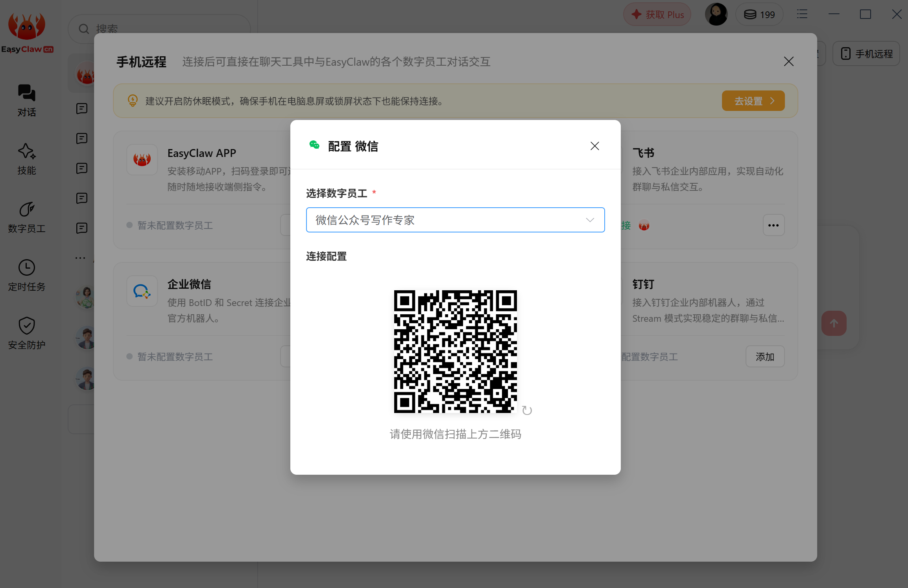Click the EasyClaw APP card title
The image size is (908, 588).
pyautogui.click(x=202, y=153)
